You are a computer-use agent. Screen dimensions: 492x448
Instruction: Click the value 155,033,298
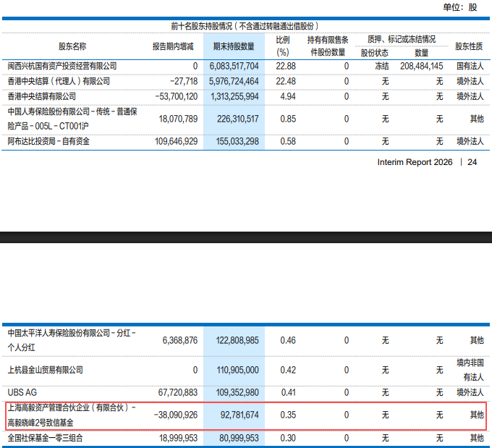click(237, 141)
